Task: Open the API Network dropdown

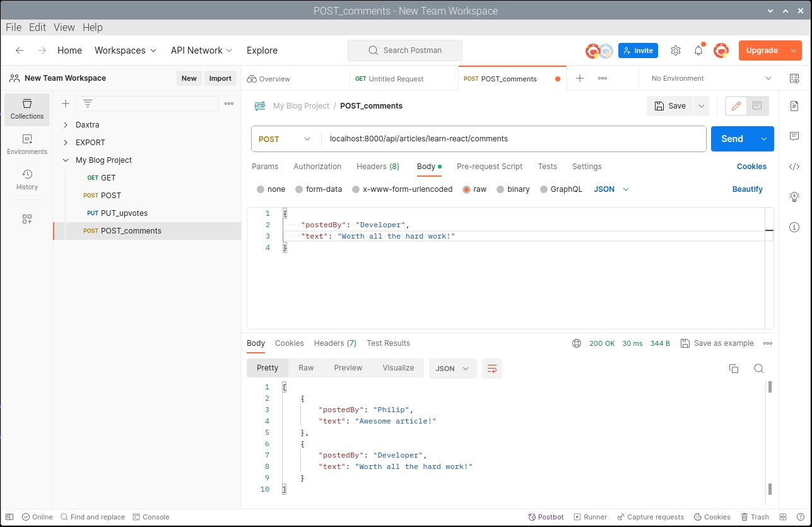Action: pyautogui.click(x=201, y=50)
